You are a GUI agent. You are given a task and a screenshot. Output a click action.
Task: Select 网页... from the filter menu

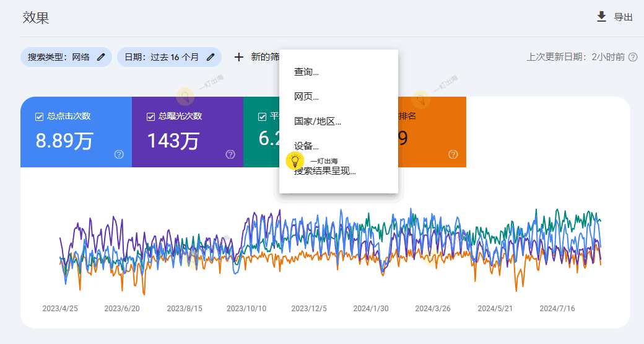(307, 97)
